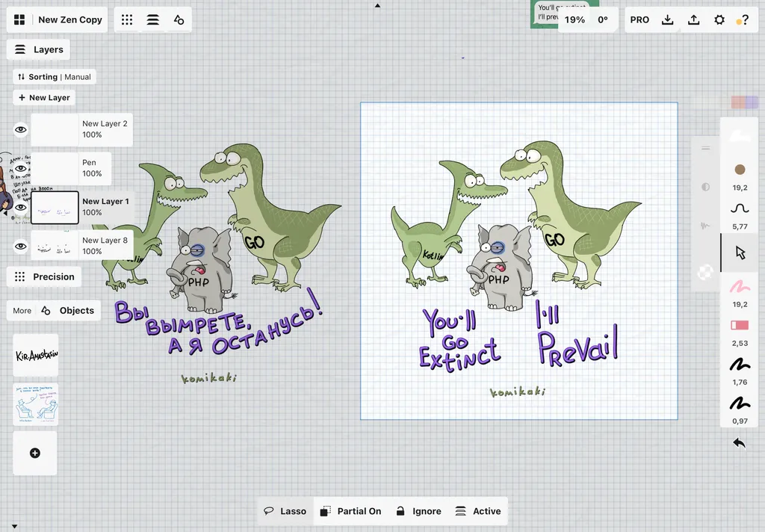Collapse the top panel triangle

point(377,6)
